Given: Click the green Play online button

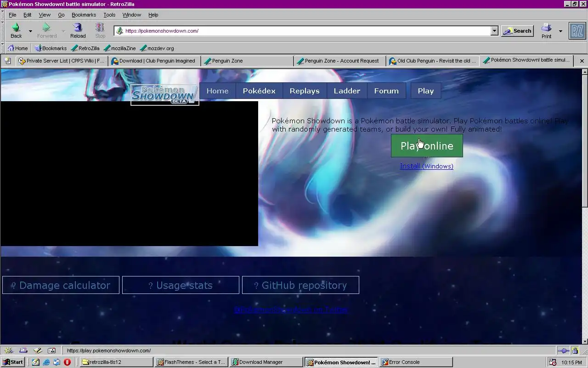Looking at the screenshot, I should pyautogui.click(x=427, y=146).
